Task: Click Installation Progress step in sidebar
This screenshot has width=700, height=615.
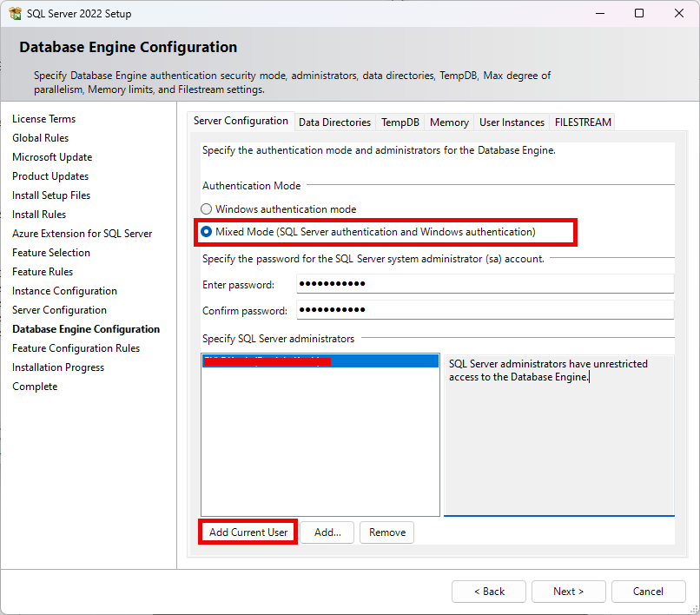Action: (x=58, y=367)
